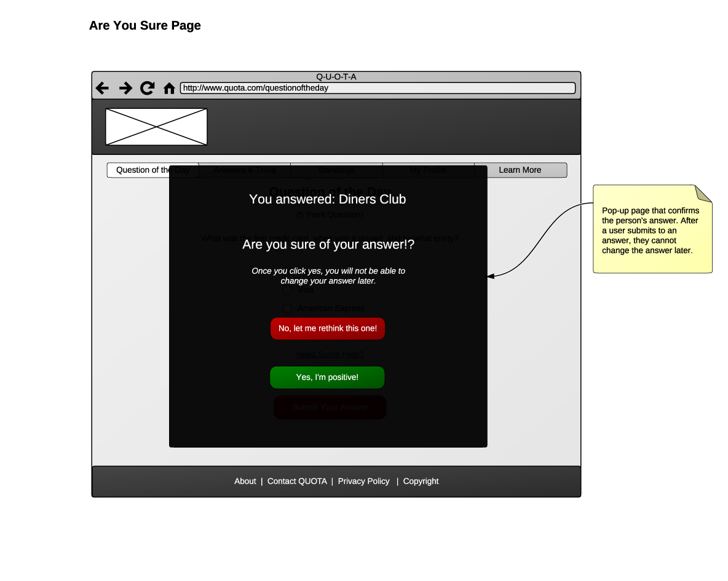Click the browser back arrow
Image resolution: width=728 pixels, height=581 pixels.
(102, 88)
